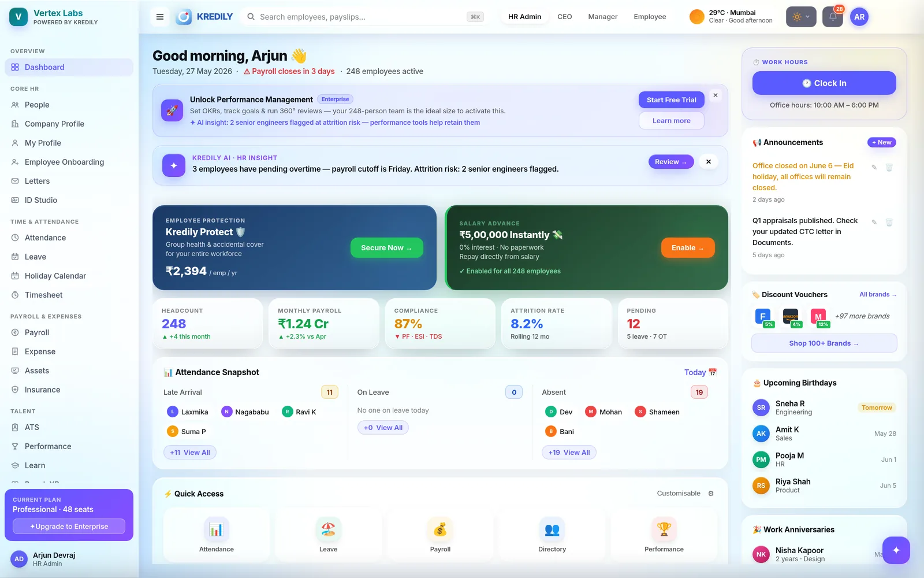Select the Myntra voucher brand icon
The width and height of the screenshot is (924, 578).
(818, 317)
